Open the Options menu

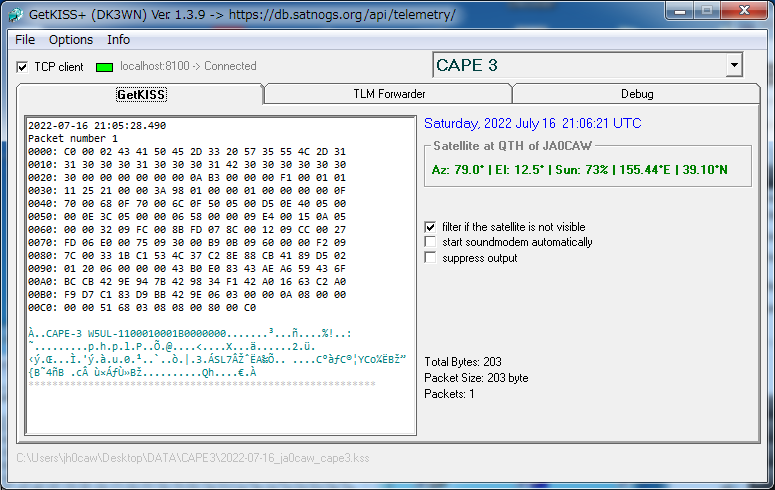(71, 40)
